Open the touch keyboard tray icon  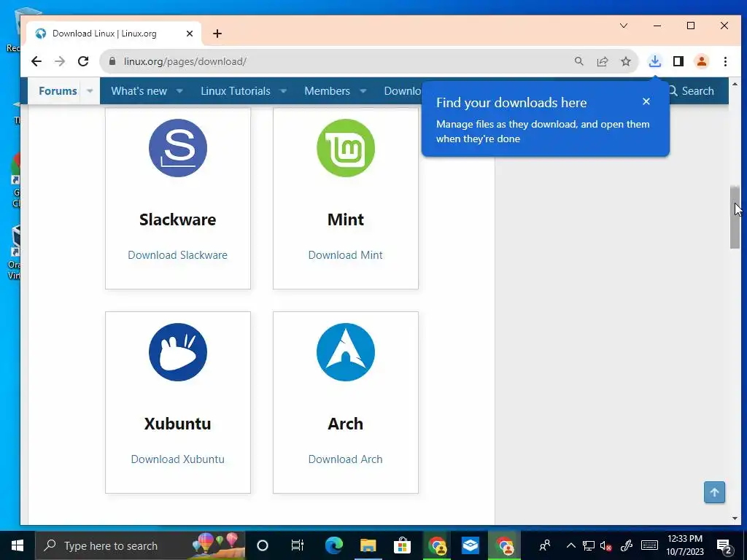coord(649,545)
